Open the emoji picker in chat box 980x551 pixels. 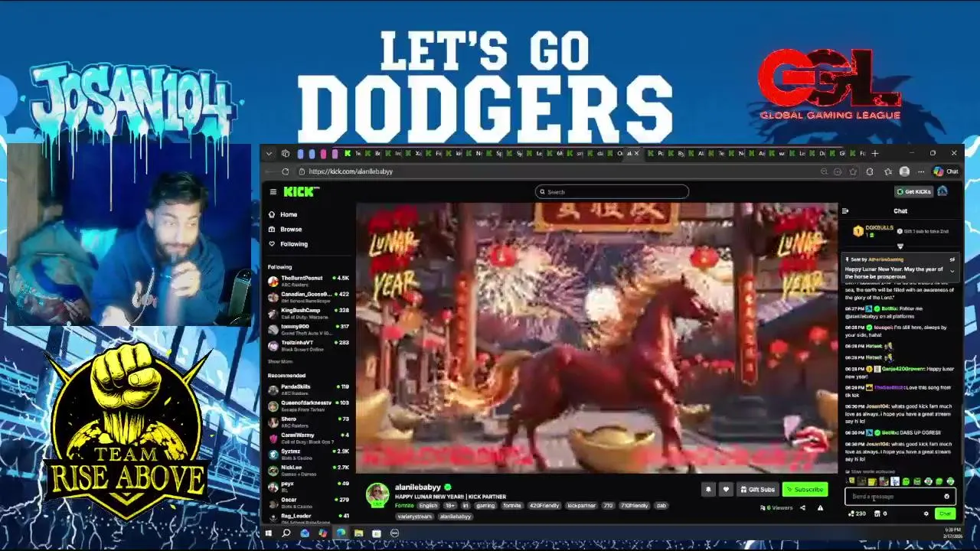946,497
